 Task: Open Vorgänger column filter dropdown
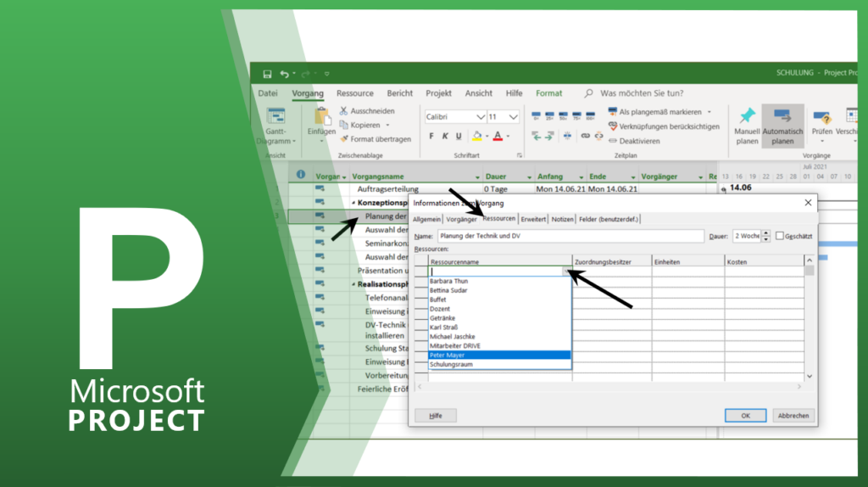point(700,177)
